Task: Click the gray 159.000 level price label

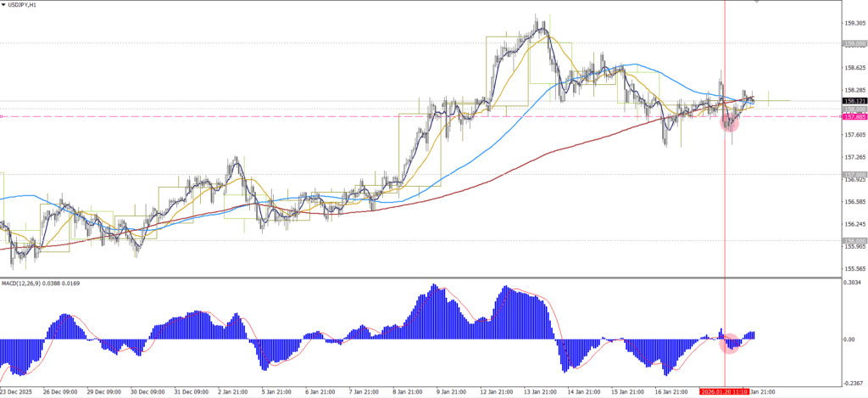Action: [854, 42]
